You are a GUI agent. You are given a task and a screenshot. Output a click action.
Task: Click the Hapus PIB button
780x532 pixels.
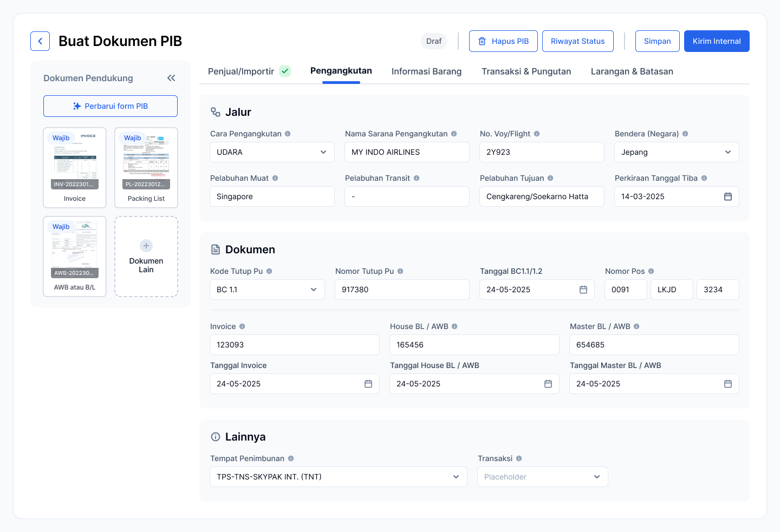coord(503,41)
